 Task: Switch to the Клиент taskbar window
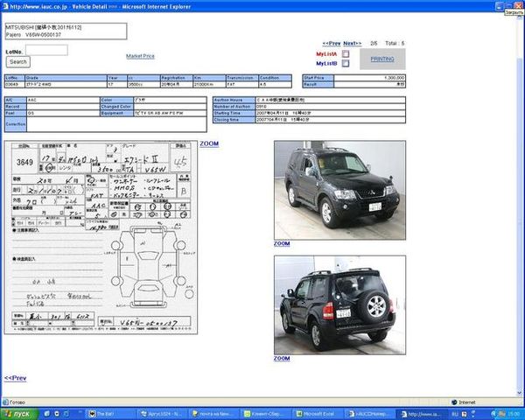[266, 414]
